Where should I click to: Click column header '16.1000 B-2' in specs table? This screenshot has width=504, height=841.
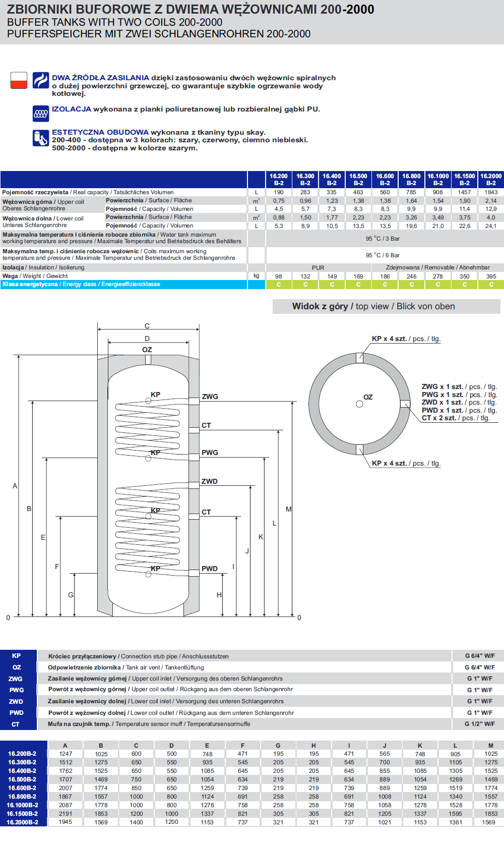coord(438,180)
